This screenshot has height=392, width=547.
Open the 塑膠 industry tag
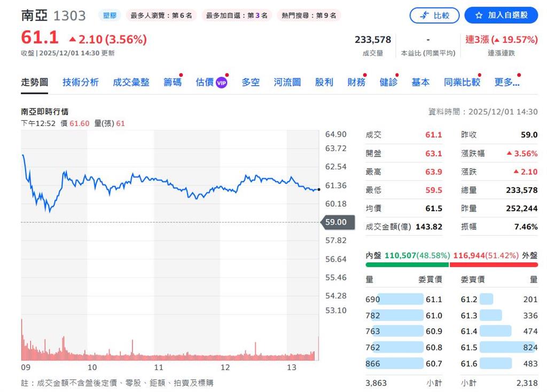point(110,15)
